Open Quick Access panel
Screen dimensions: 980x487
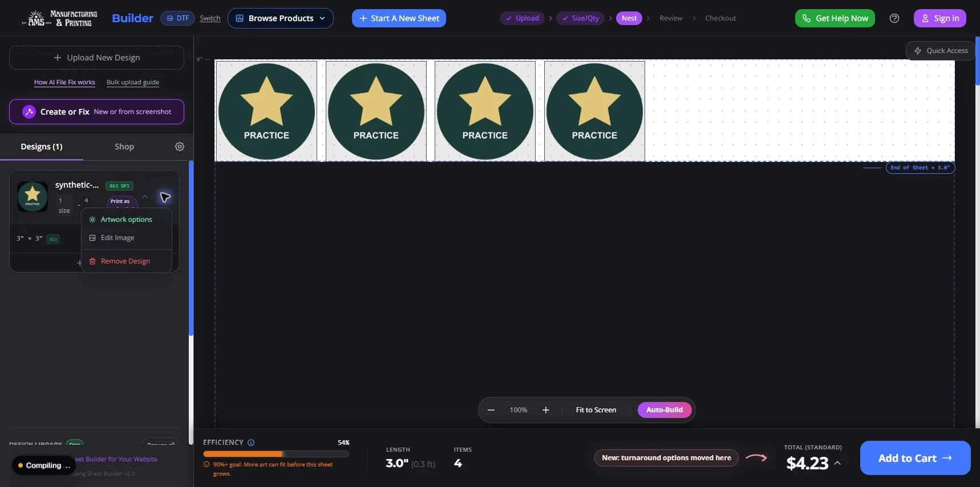(x=941, y=51)
